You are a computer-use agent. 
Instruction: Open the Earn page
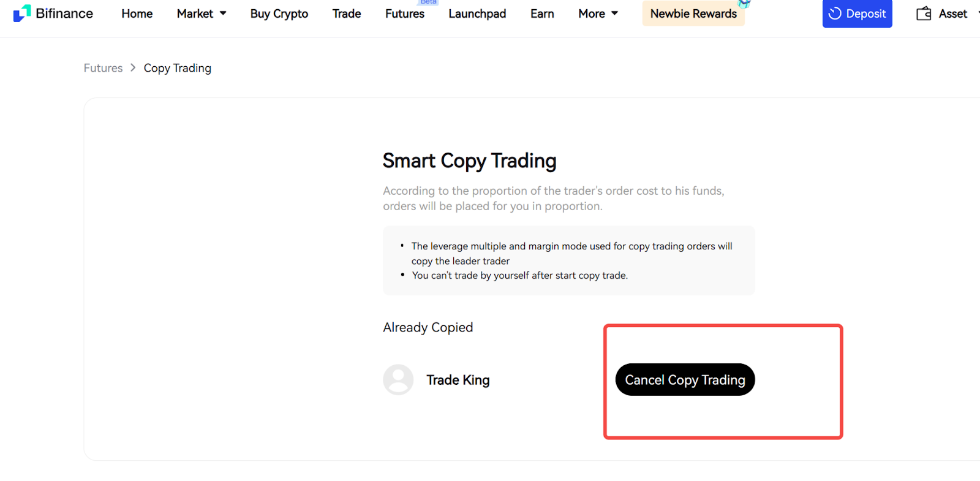[542, 13]
